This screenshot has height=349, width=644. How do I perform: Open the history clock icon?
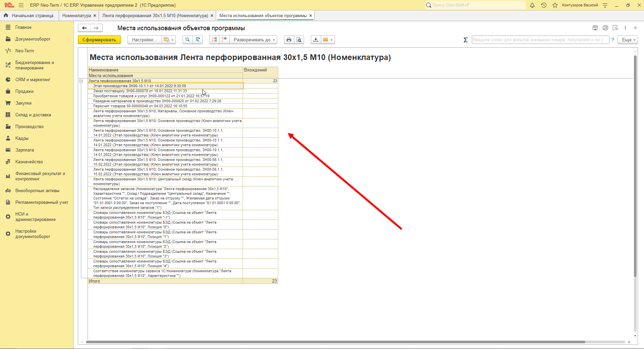(544, 5)
